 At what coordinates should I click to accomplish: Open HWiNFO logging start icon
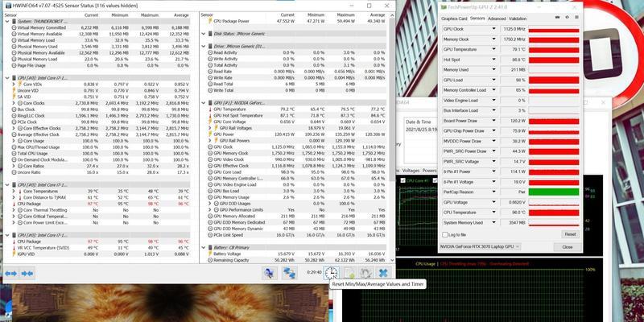click(x=269, y=273)
